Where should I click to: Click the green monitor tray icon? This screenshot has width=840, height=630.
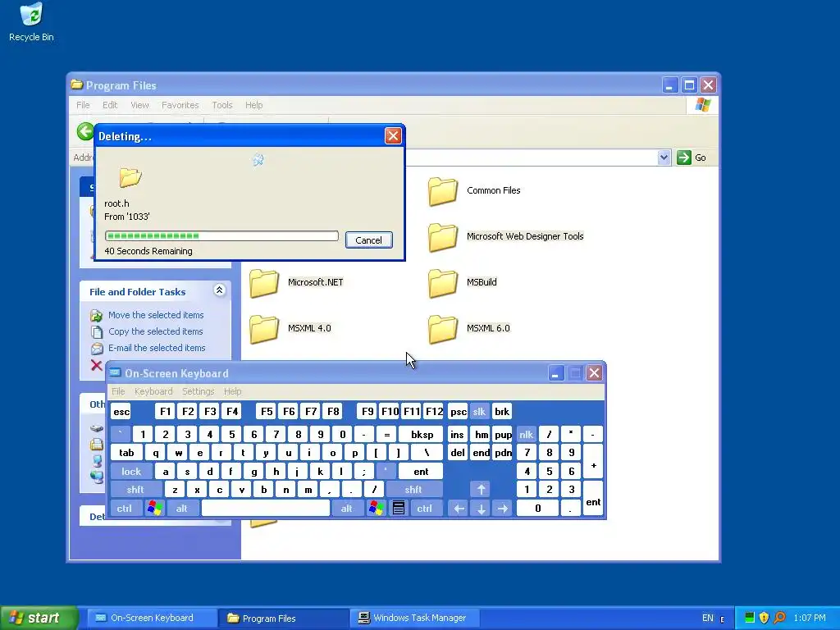point(750,618)
